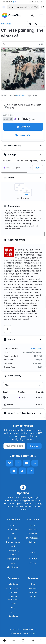The image size is (46, 644).
Task: Open the Art-China collection link at top
Action: 6,24
